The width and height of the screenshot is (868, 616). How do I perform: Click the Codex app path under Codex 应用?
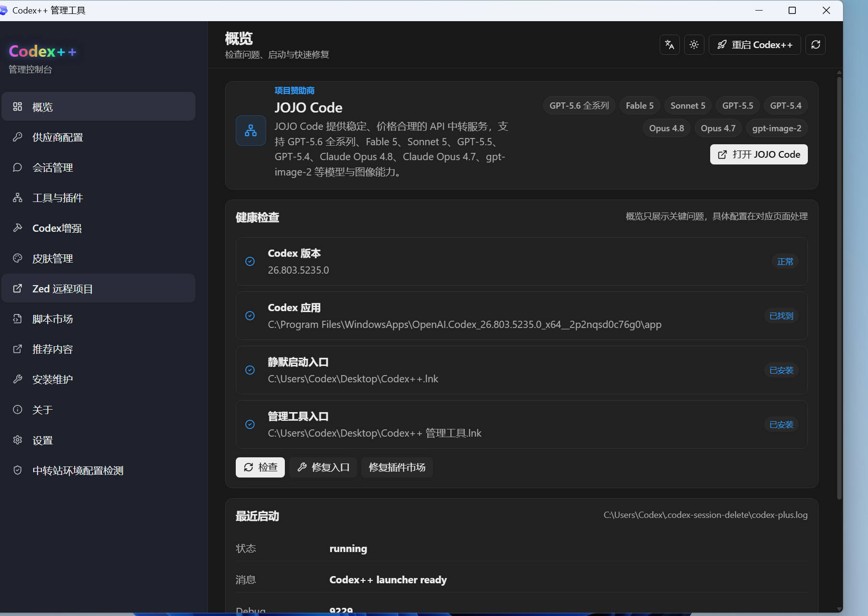465,325
